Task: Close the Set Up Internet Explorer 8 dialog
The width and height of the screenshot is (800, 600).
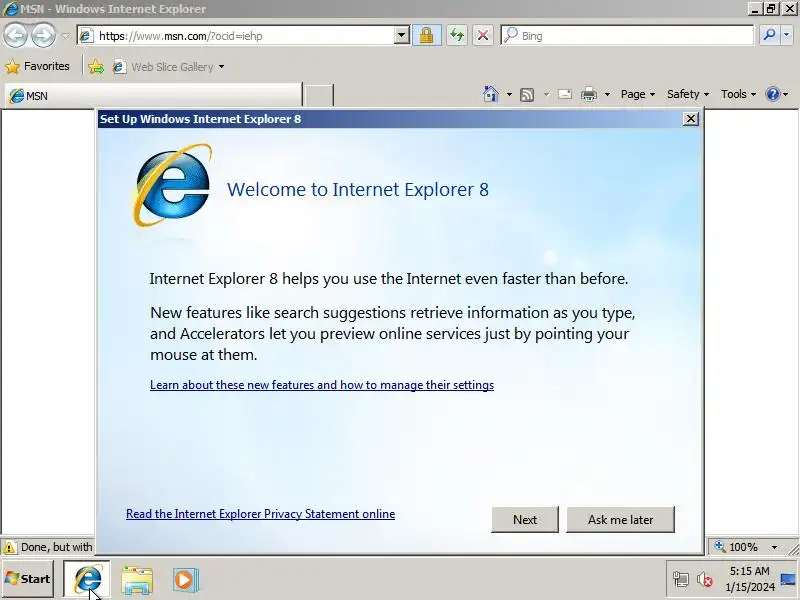Action: pos(690,119)
